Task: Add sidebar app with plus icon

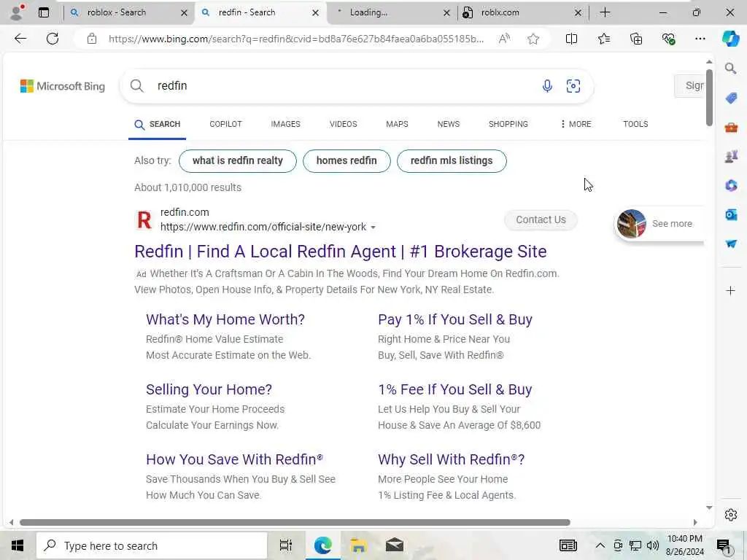Action: click(x=730, y=290)
